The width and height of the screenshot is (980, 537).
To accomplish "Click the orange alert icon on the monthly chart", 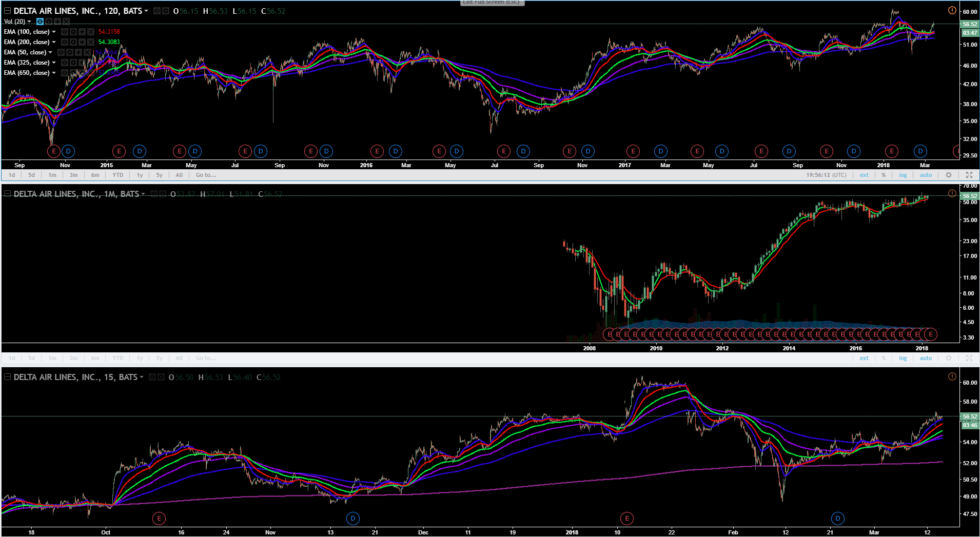I will click(952, 193).
